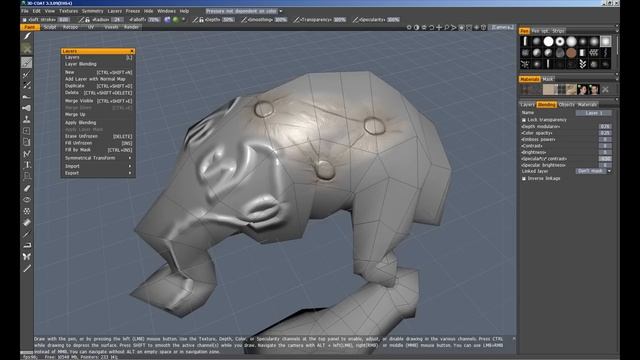Select the eye-shaped hide tool
The height and width of the screenshot is (360, 640).
pyautogui.click(x=27, y=200)
